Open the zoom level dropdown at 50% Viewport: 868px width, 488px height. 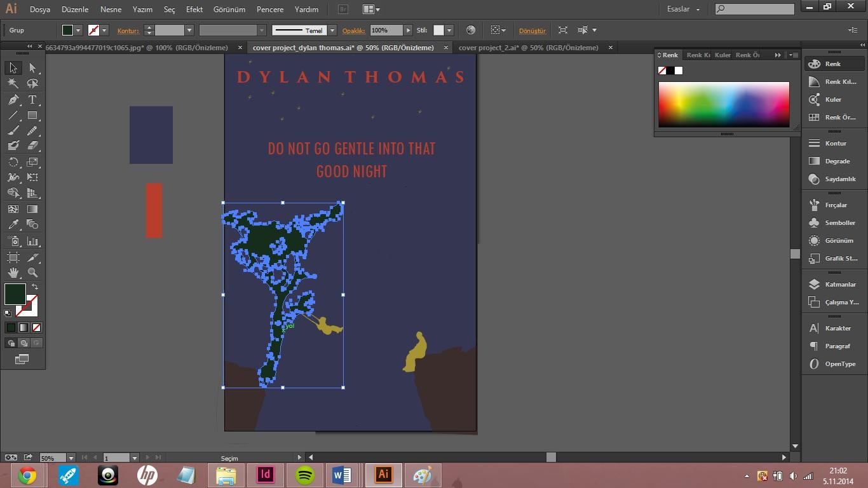71,457
